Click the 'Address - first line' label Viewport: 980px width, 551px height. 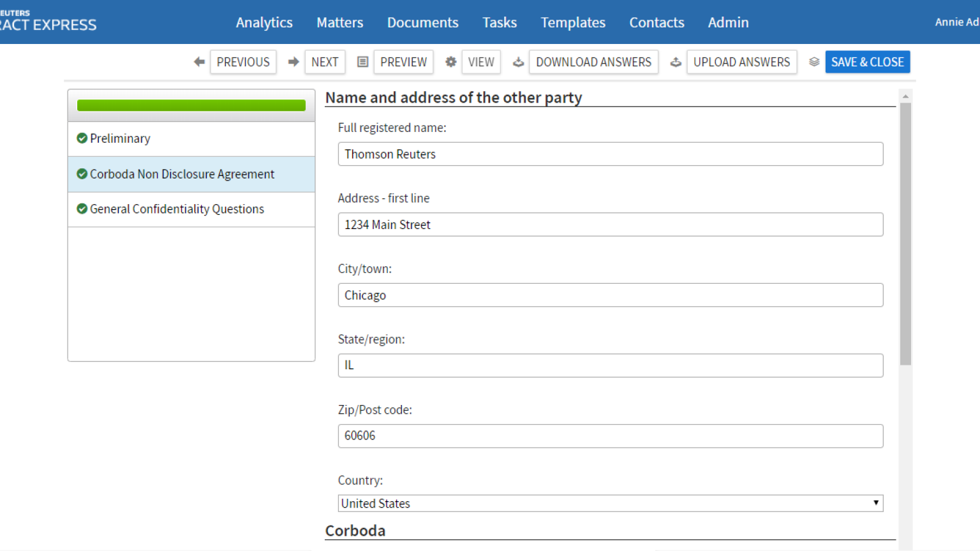point(384,198)
